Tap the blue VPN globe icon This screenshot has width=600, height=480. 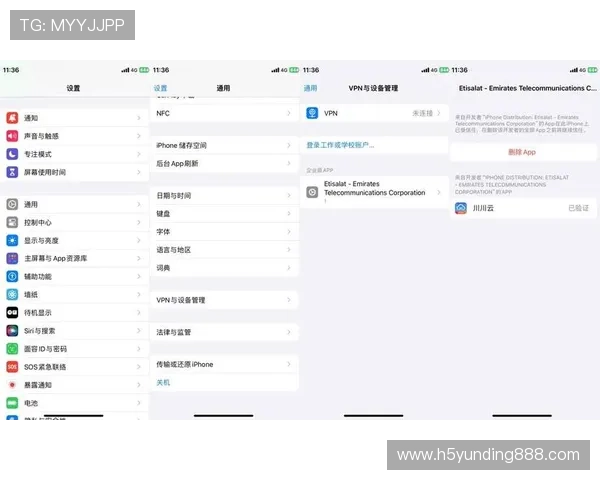tap(312, 113)
